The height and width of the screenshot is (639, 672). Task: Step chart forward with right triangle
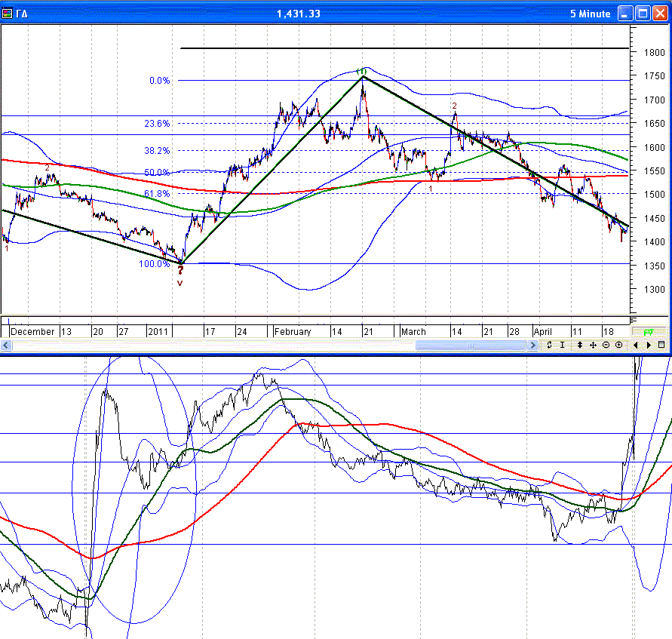tap(648, 345)
